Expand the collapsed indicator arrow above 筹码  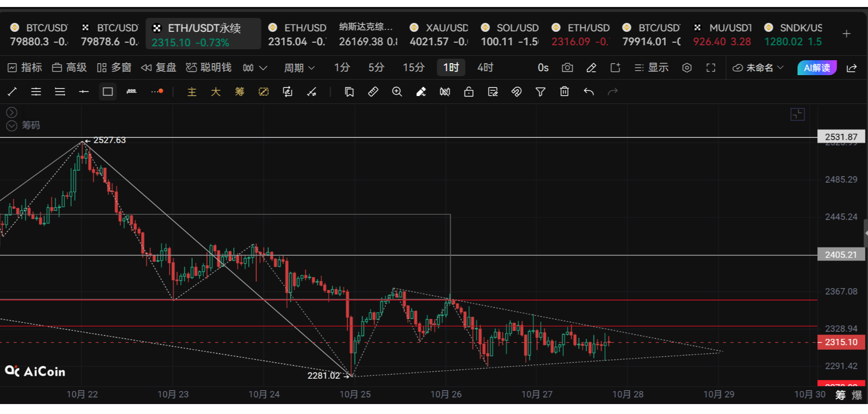point(11,112)
